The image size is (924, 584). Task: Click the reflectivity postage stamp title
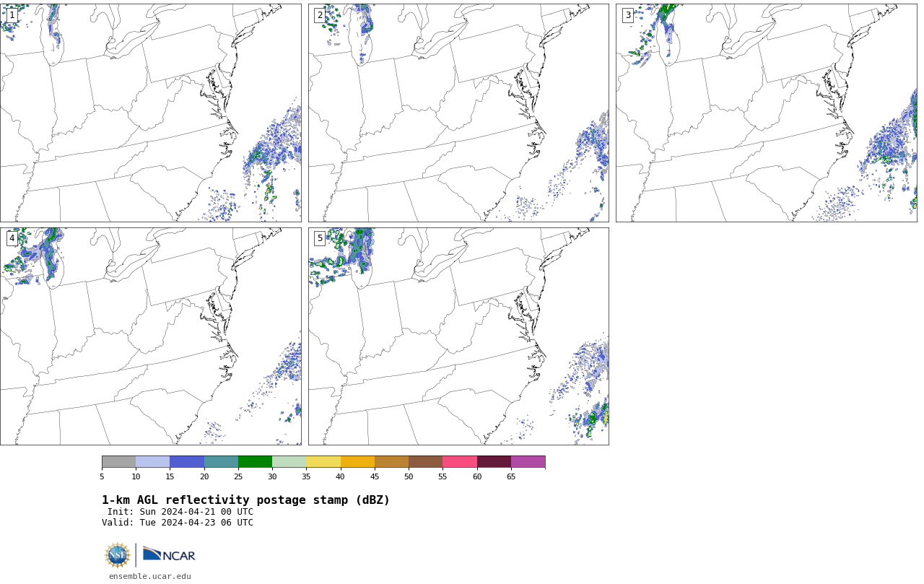pyautogui.click(x=245, y=500)
